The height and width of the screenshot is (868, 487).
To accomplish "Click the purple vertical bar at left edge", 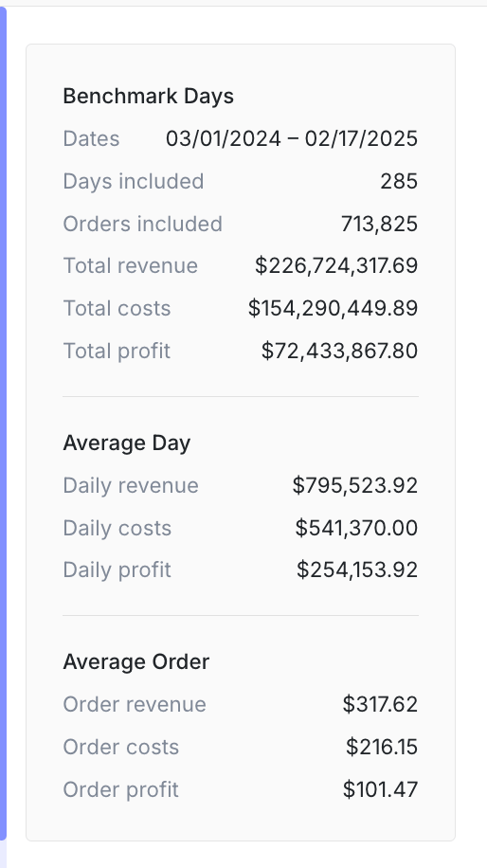I will click(x=3, y=424).
